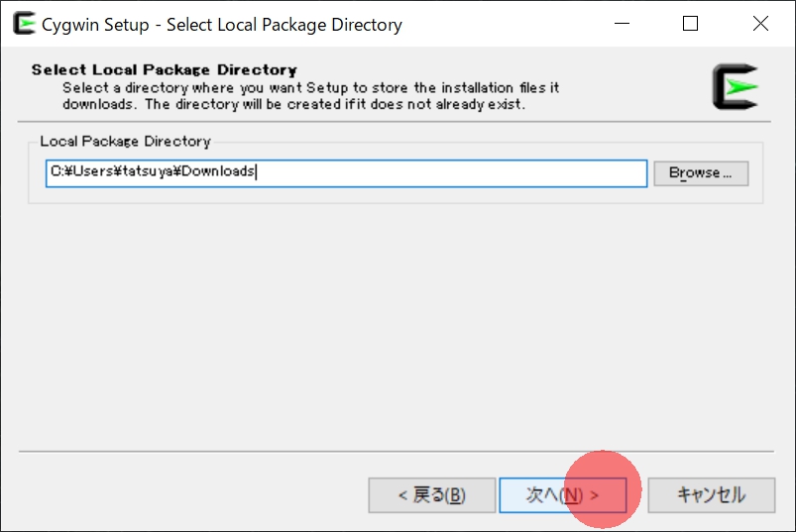The image size is (796, 532).
Task: Go to the next step with 次へ(N)
Action: [563, 495]
